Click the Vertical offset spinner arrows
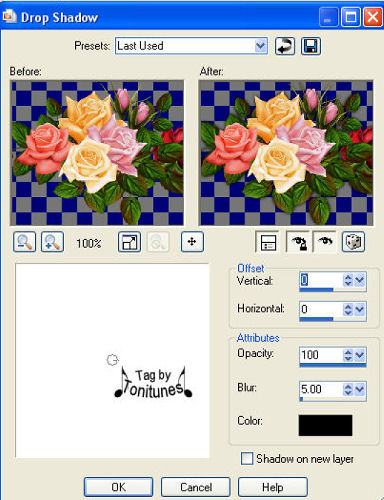Image resolution: width=384 pixels, height=500 pixels. pyautogui.click(x=348, y=280)
